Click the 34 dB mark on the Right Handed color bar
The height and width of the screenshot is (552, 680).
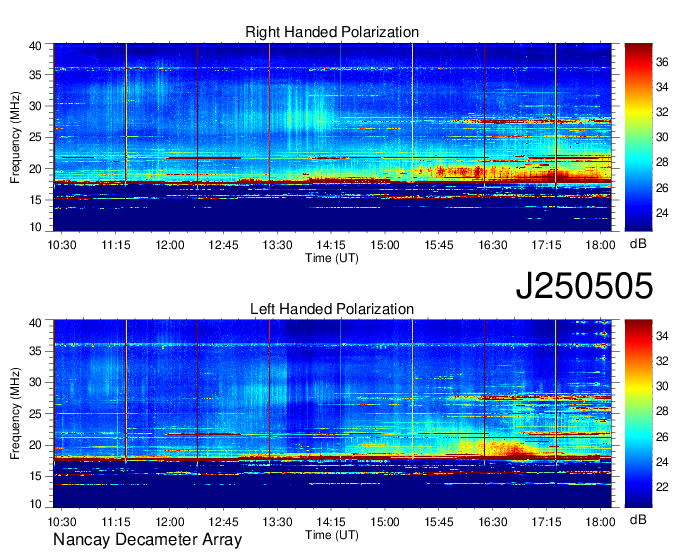(x=662, y=88)
